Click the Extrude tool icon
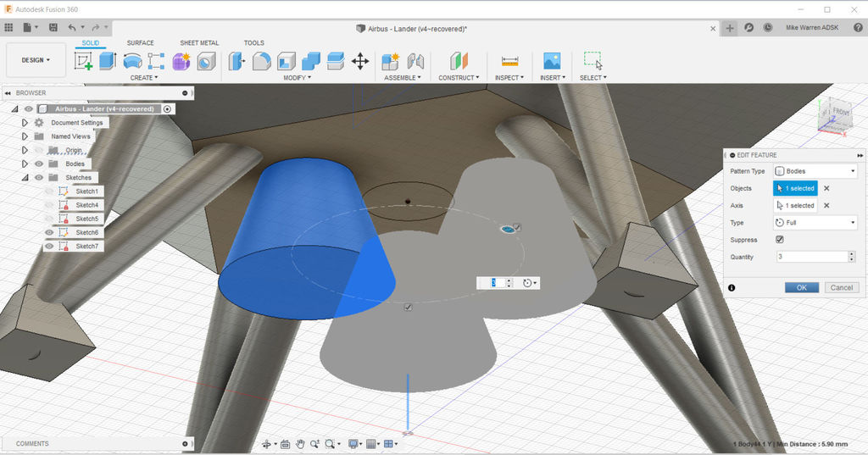The width and height of the screenshot is (868, 455). point(108,61)
